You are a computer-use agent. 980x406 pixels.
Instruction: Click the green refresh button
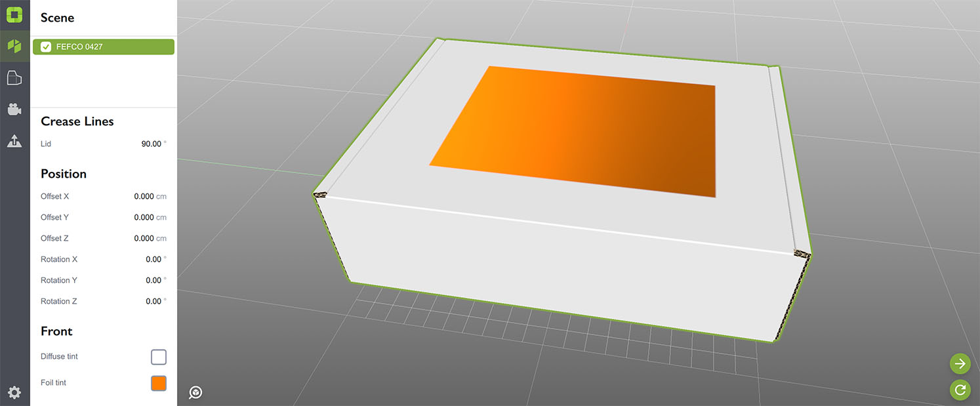[x=960, y=390]
